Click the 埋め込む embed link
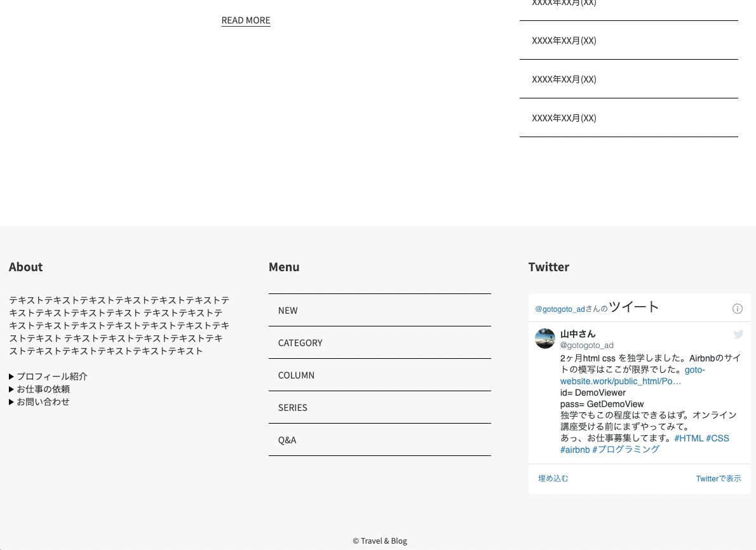756x550 pixels. [553, 478]
